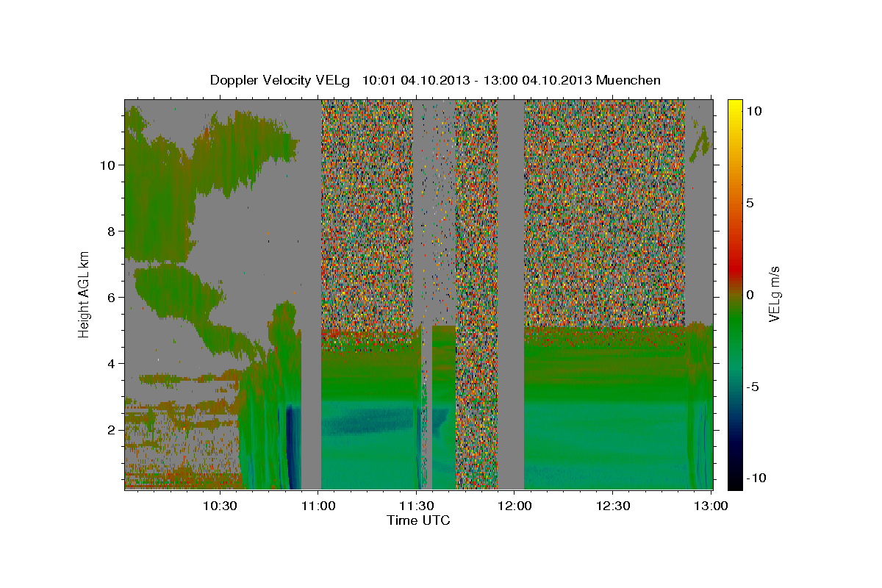Click the height tick label 8
This screenshot has width=882, height=588.
[113, 232]
